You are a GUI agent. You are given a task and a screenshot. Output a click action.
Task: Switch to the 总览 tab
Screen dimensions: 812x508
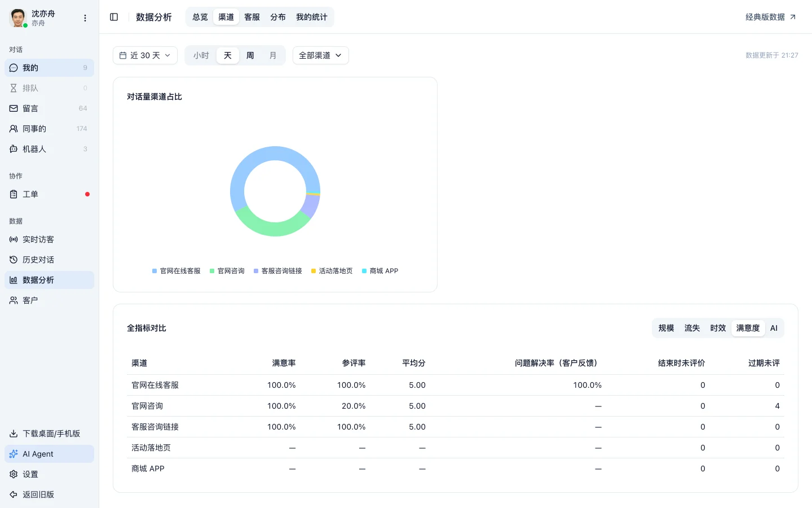[200, 17]
